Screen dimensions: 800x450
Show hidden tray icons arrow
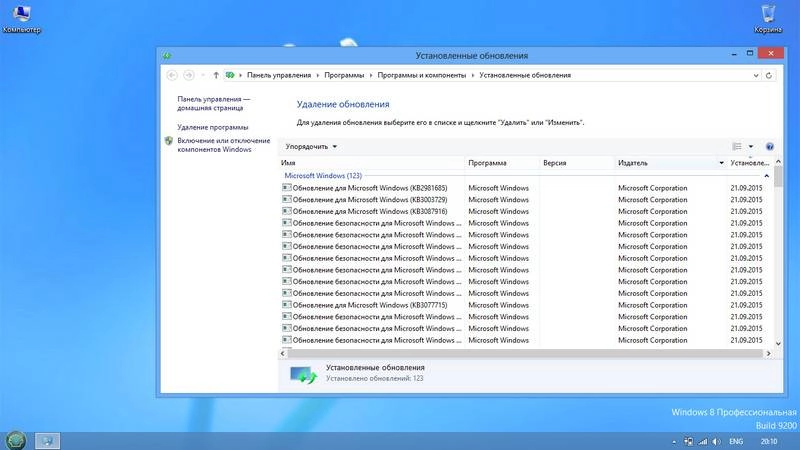pos(674,442)
